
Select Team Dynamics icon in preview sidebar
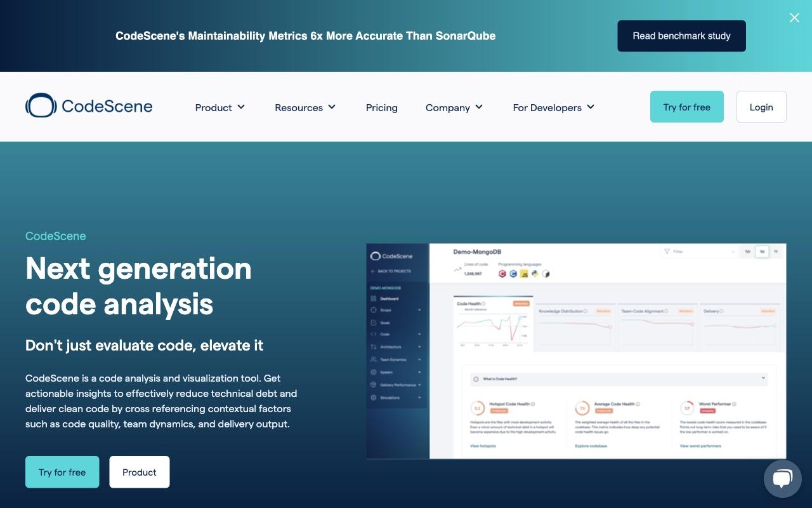[374, 359]
